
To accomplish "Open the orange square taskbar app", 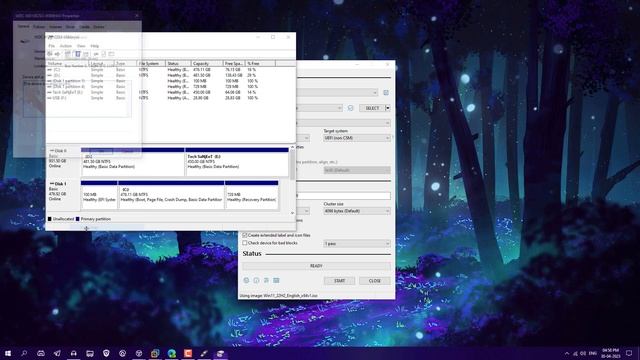I will pyautogui.click(x=188, y=353).
